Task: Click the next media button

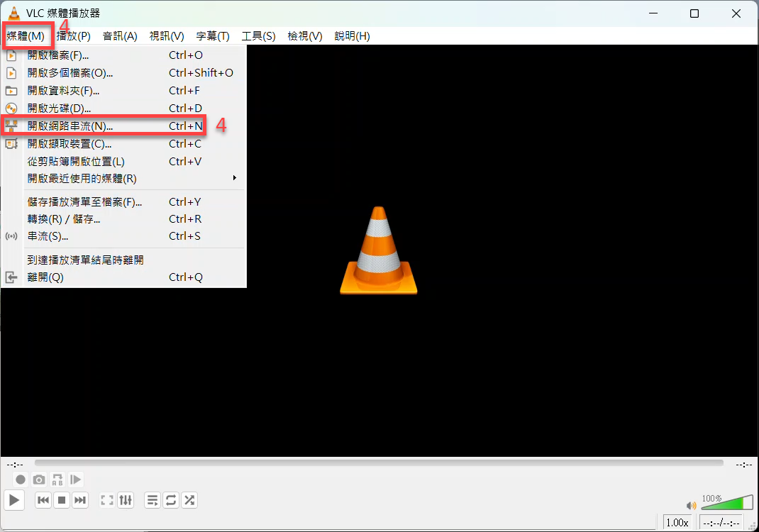Action: pyautogui.click(x=80, y=500)
